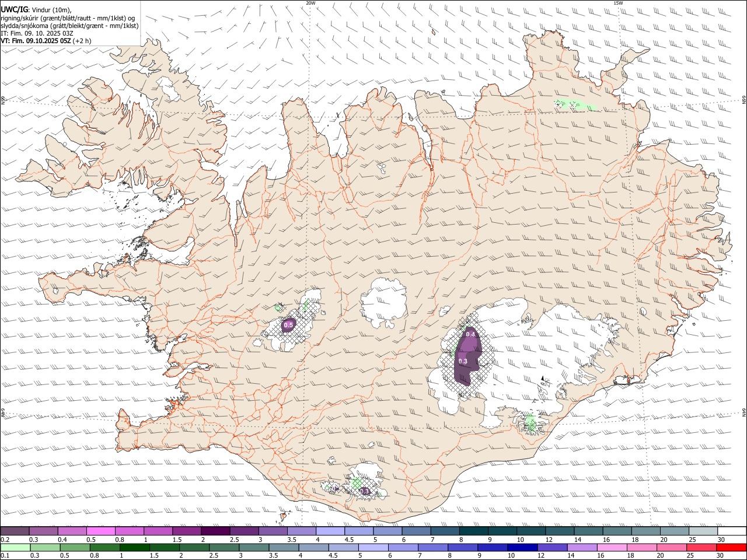Click the 0.5 precipitation label on the map

pos(288,325)
